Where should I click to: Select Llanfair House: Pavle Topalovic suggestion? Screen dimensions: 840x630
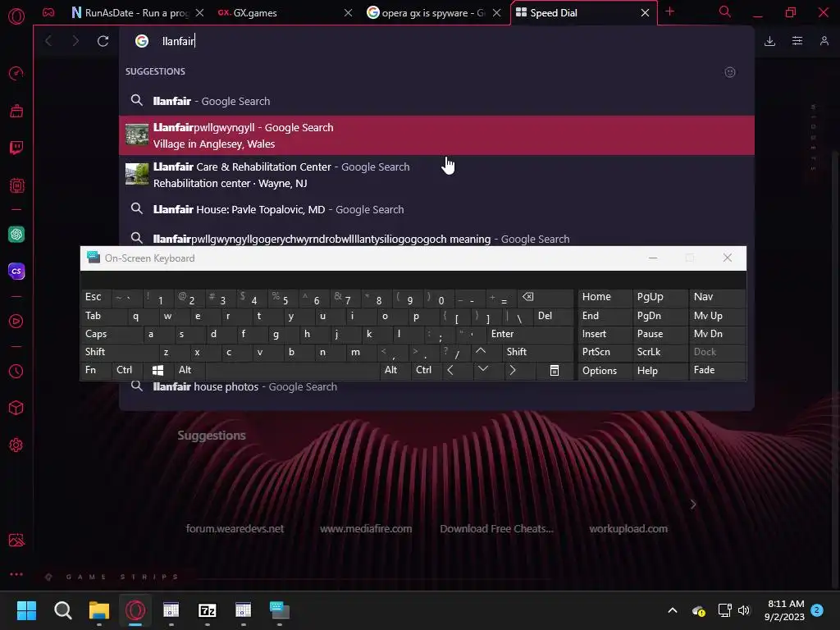click(x=436, y=209)
